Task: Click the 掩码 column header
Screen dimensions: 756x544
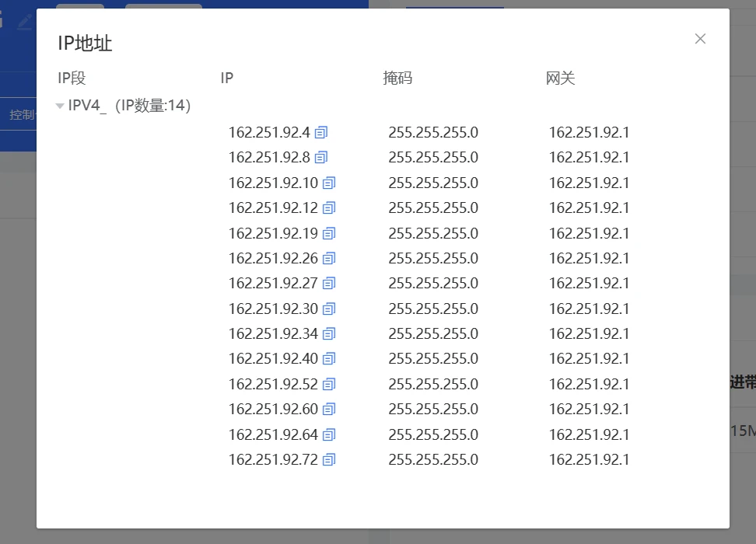Action: point(397,78)
